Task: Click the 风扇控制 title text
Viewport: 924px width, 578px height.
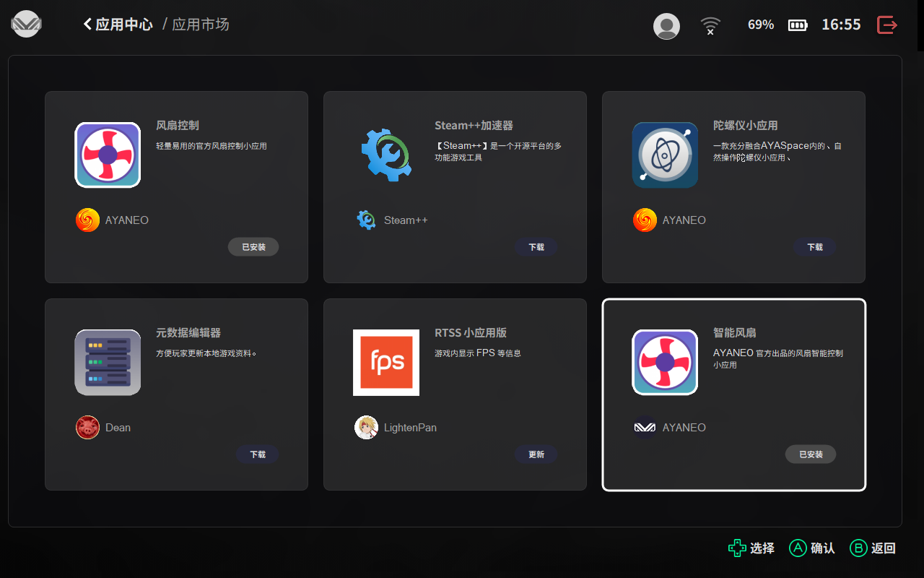Action: click(178, 125)
